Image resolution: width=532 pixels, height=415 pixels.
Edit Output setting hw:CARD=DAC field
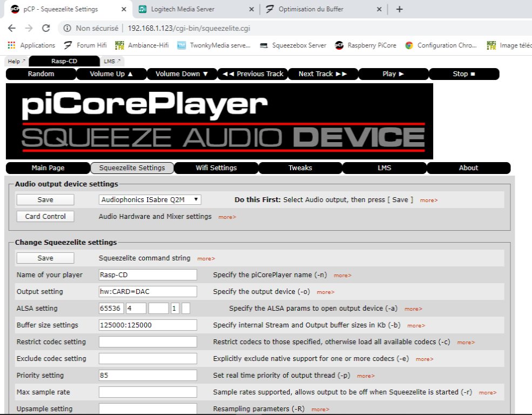[148, 291]
